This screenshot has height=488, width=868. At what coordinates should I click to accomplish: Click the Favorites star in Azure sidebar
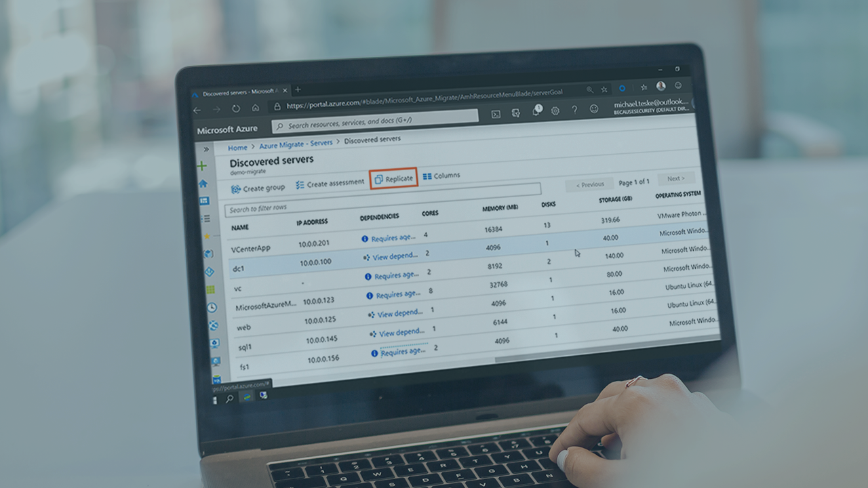[x=207, y=237]
